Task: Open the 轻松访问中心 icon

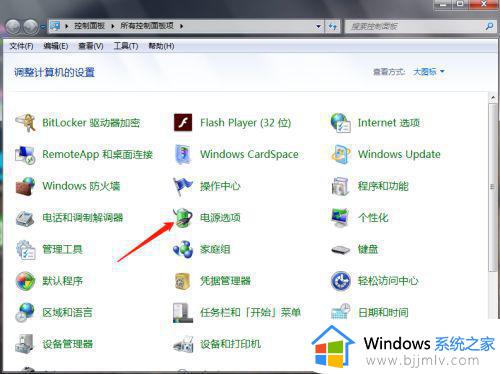Action: coord(340,281)
